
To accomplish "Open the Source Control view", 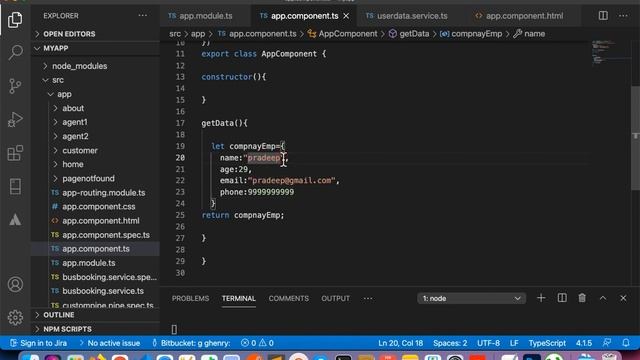I will pyautogui.click(x=15, y=86).
